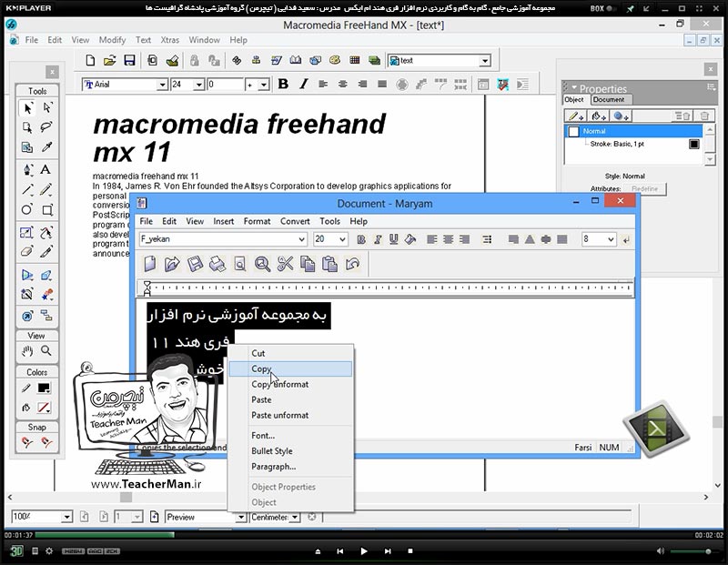Open font size 20 dropdown in Maryam
728x565 pixels.
[342, 239]
